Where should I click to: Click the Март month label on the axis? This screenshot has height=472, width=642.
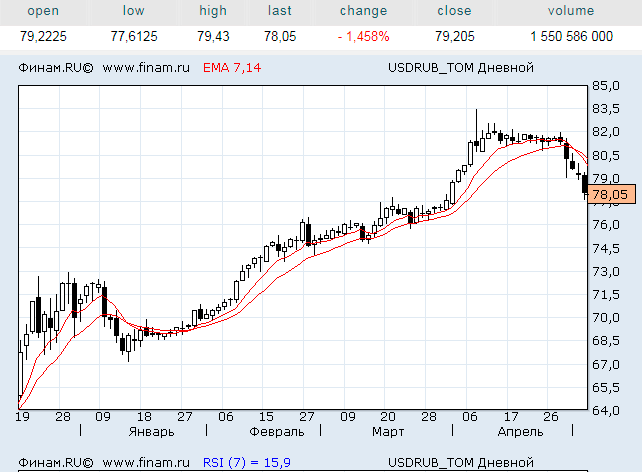[388, 432]
